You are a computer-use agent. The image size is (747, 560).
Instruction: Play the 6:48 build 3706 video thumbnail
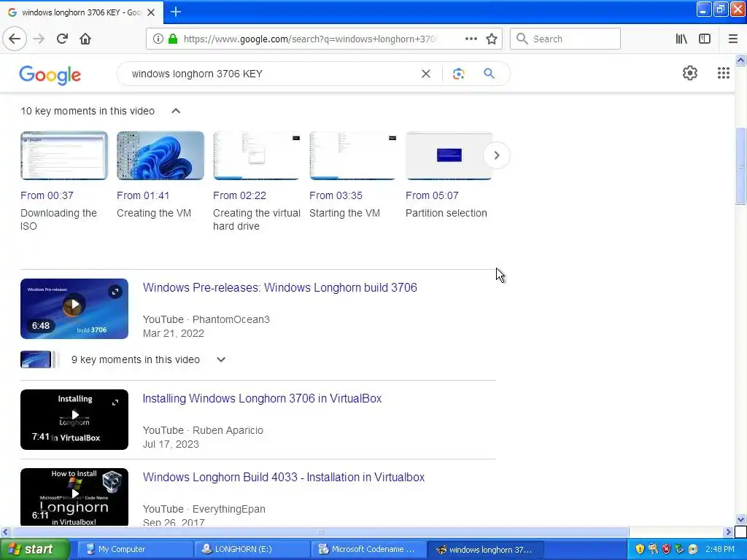(74, 308)
